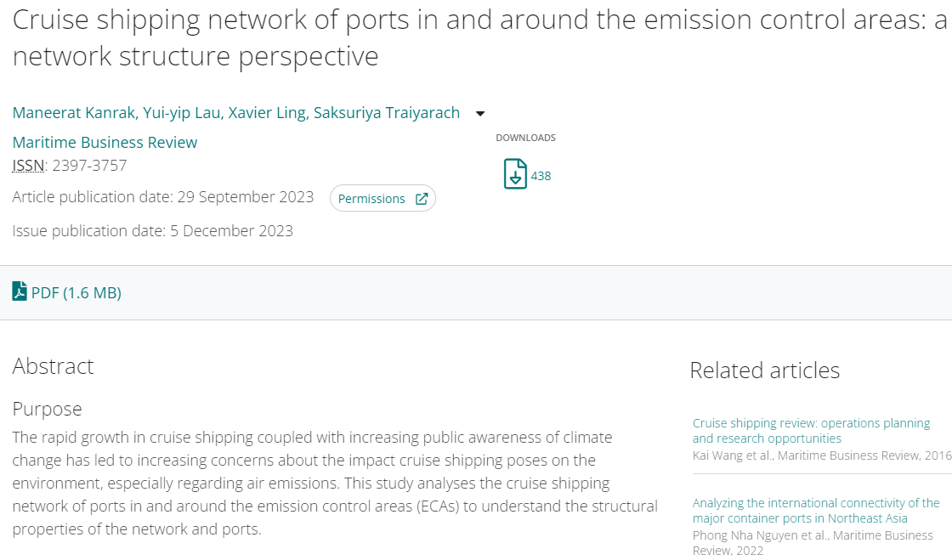Screen dimensions: 952x560
Task: Open Yui-yip Lau author profile
Action: tap(181, 113)
